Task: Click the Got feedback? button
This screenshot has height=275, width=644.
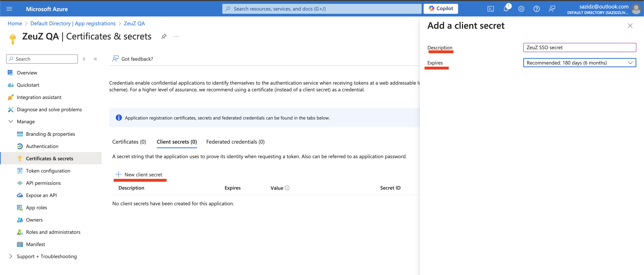Action: click(x=132, y=59)
